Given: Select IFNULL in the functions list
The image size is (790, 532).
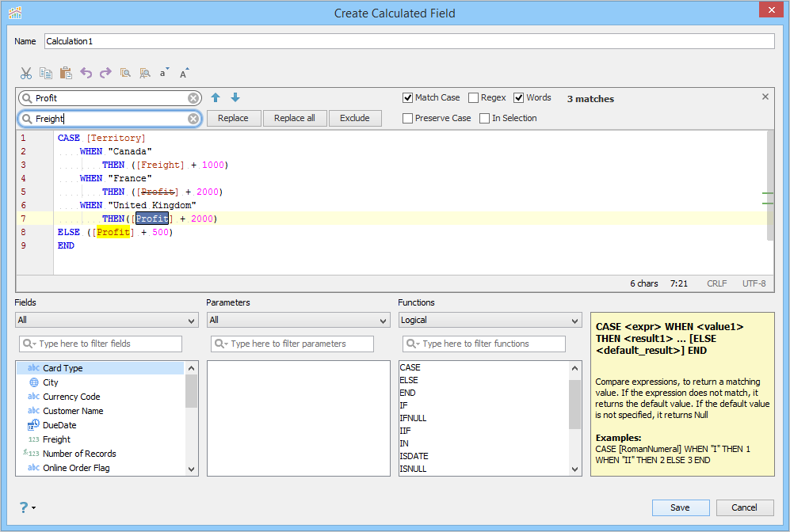Looking at the screenshot, I should coord(413,418).
